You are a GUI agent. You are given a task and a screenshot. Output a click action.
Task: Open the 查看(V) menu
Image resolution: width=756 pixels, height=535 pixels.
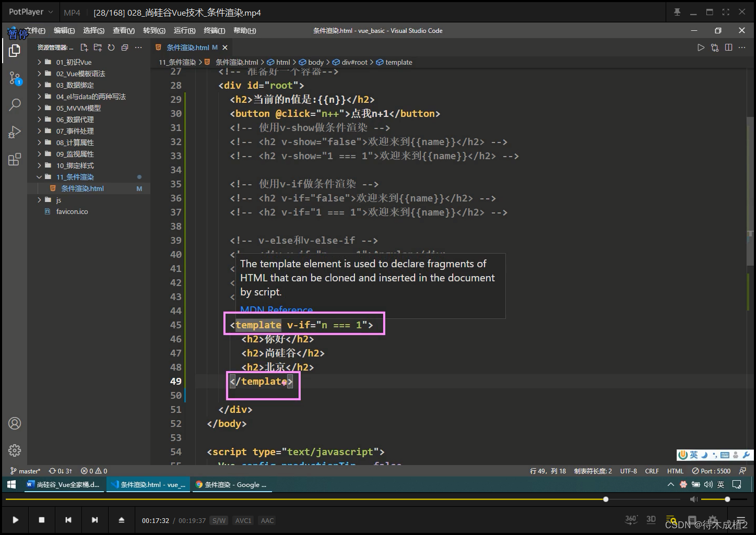coord(124,31)
